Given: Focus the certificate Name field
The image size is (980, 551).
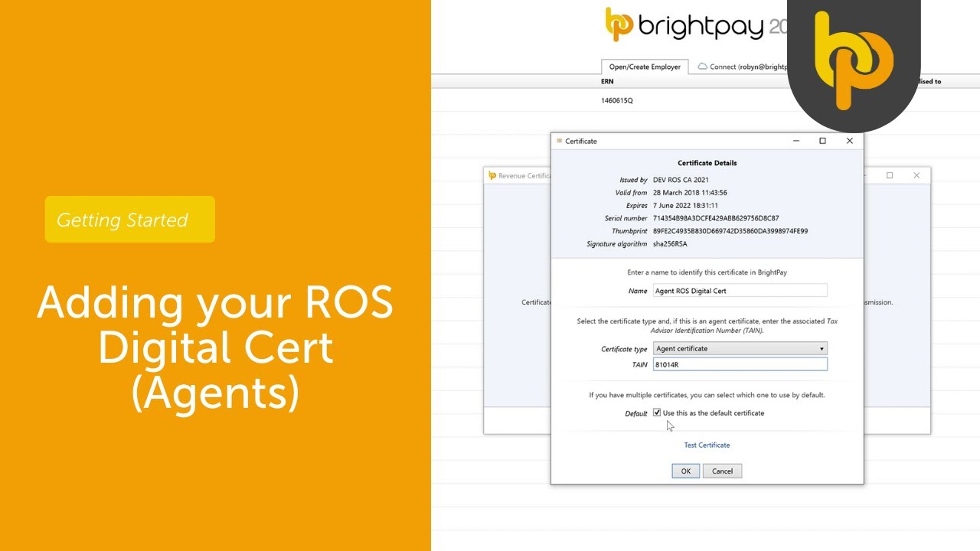Looking at the screenshot, I should pos(740,291).
